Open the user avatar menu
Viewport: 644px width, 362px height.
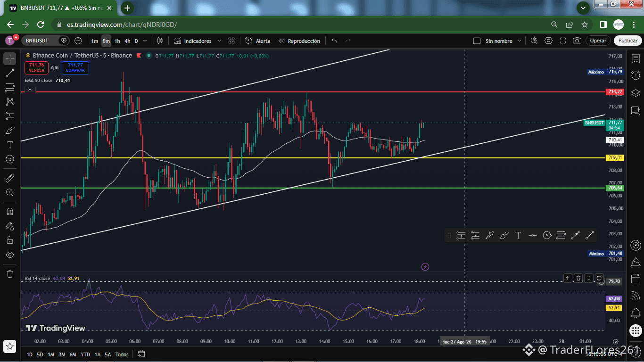point(10,41)
